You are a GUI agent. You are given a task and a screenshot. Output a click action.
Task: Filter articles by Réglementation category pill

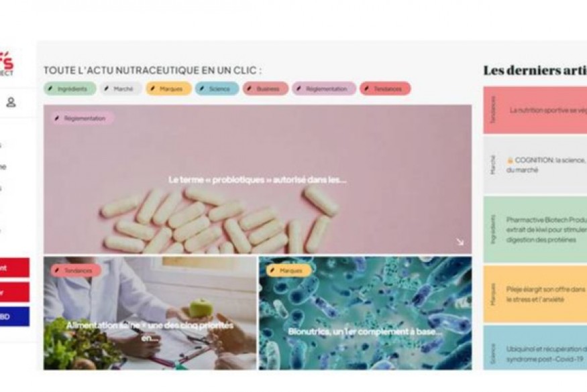(324, 88)
